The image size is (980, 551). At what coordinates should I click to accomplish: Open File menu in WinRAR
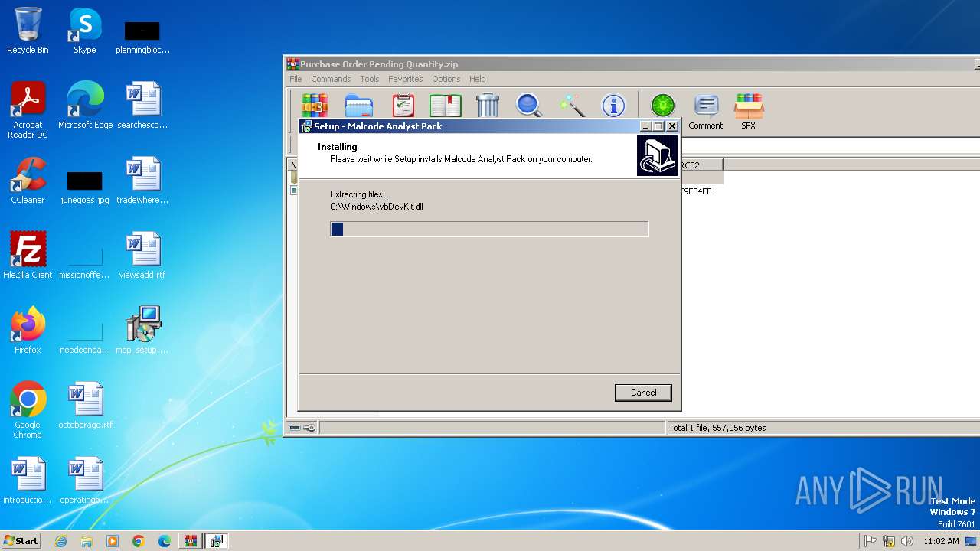(296, 79)
